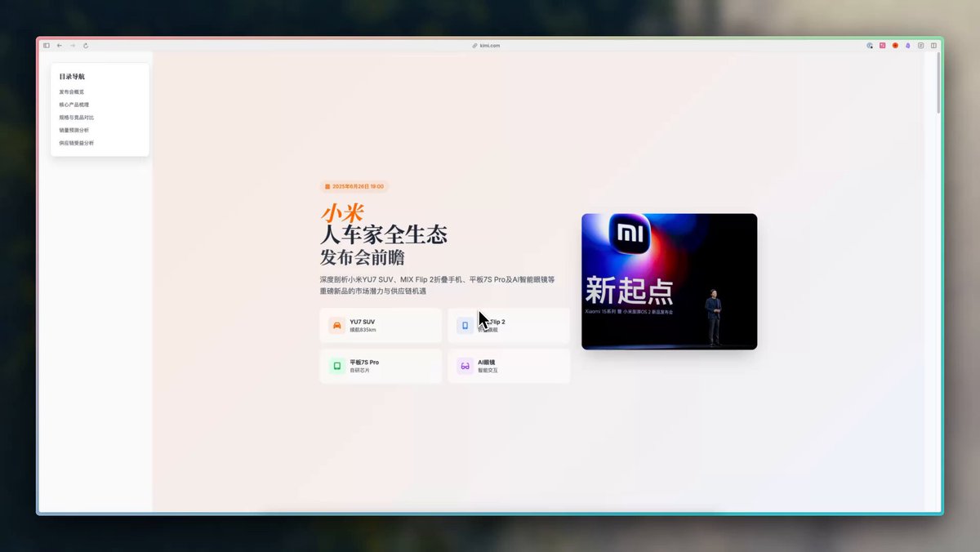Toggle the split view icon at toolbar end
This screenshot has width=980, height=552.
[x=933, y=46]
